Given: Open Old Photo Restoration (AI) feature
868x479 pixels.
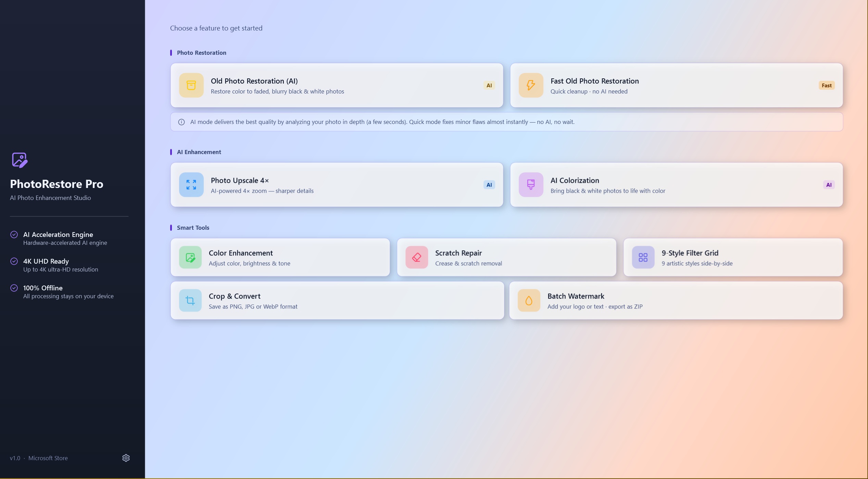Looking at the screenshot, I should [337, 85].
